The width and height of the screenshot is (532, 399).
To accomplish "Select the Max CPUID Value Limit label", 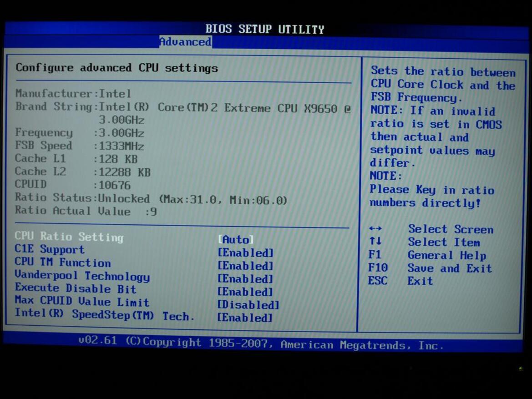I will click(82, 301).
